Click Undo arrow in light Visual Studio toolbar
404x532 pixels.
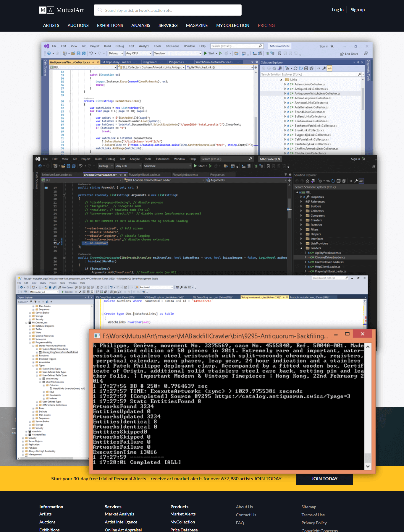point(91,53)
